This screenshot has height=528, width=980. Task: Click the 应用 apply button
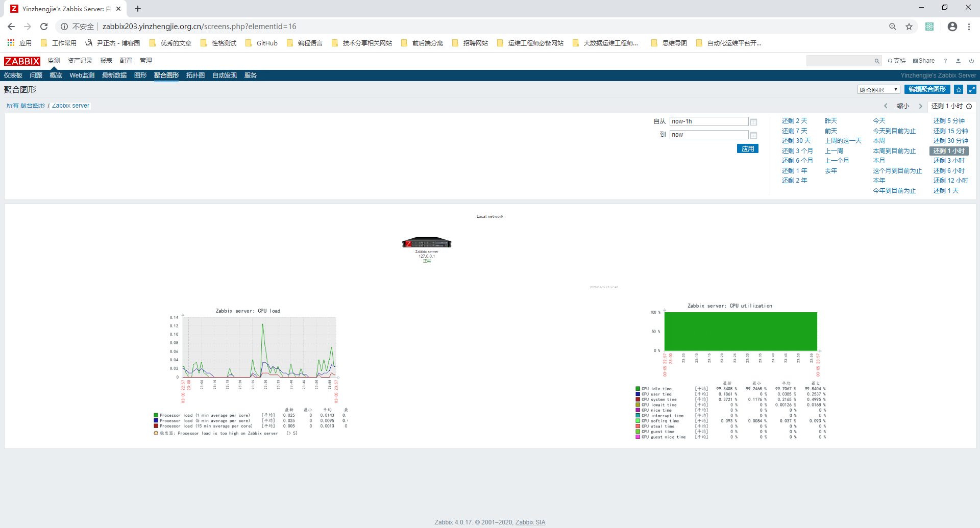pos(748,148)
